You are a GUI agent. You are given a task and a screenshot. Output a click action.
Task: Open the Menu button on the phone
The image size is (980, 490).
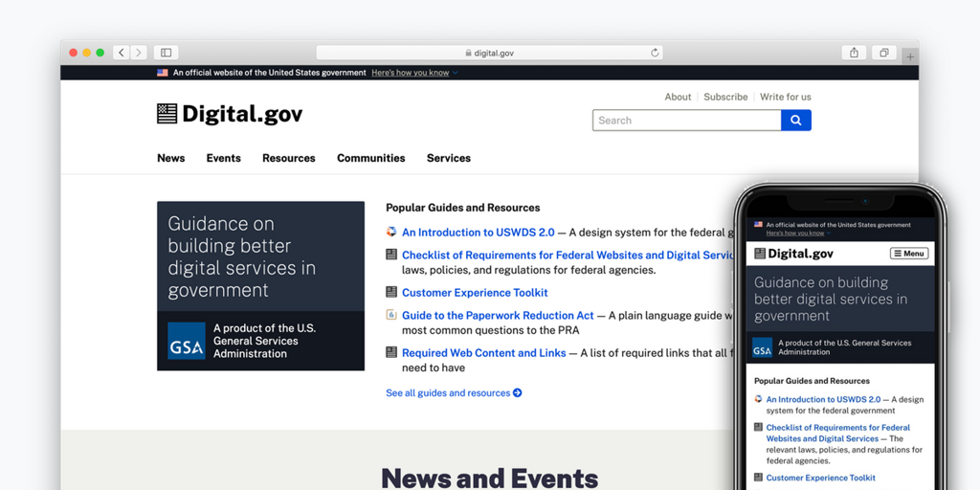tap(909, 253)
